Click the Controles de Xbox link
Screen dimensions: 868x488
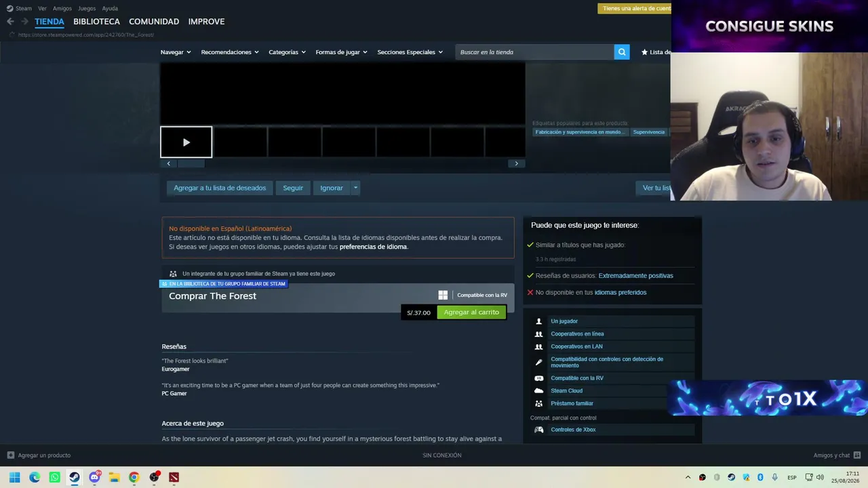tap(573, 430)
